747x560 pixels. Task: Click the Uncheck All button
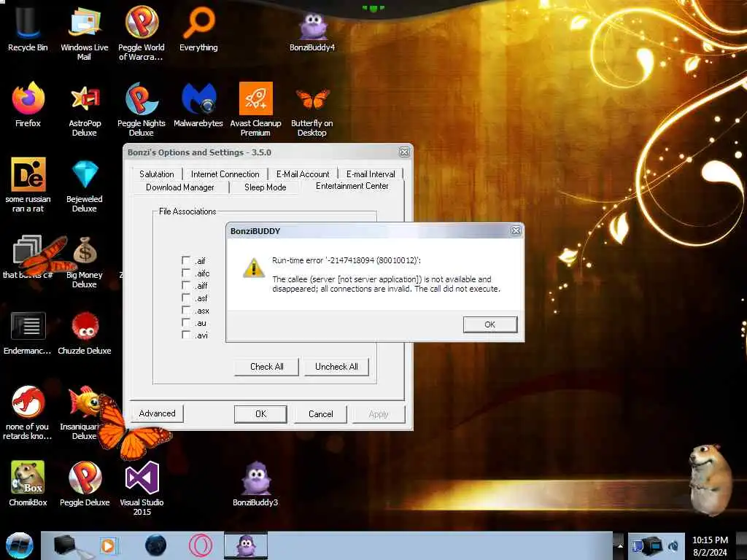[x=336, y=367]
